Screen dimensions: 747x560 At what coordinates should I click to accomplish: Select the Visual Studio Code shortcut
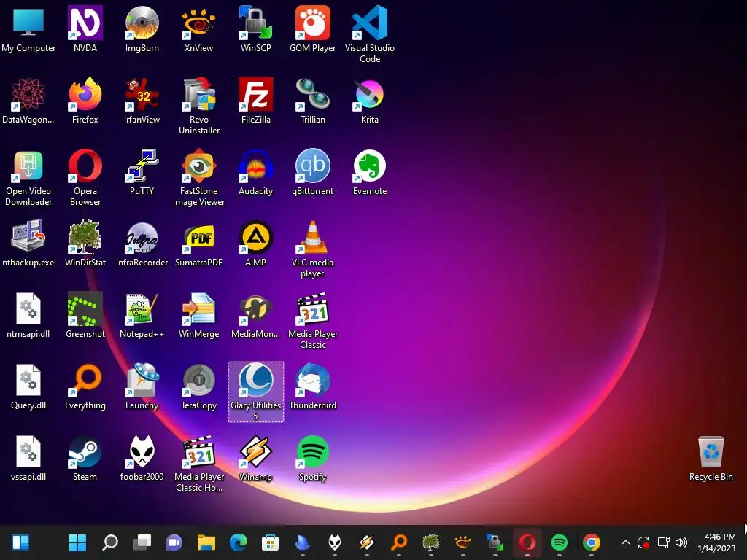pos(370,34)
